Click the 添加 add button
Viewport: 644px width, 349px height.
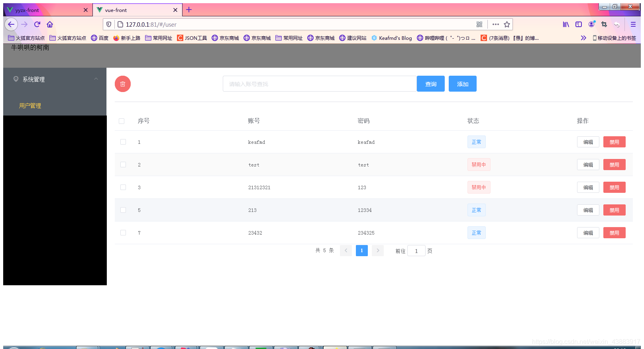[x=463, y=84]
